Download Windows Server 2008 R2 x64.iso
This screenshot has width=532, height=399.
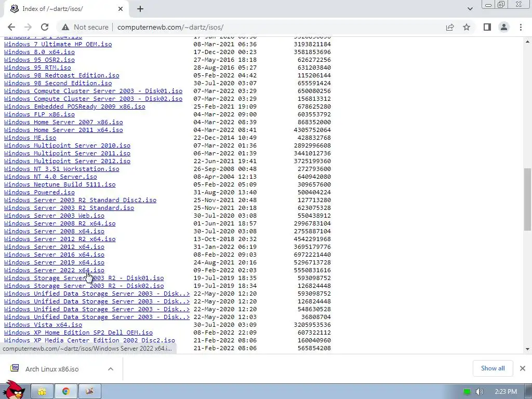[x=60, y=223]
